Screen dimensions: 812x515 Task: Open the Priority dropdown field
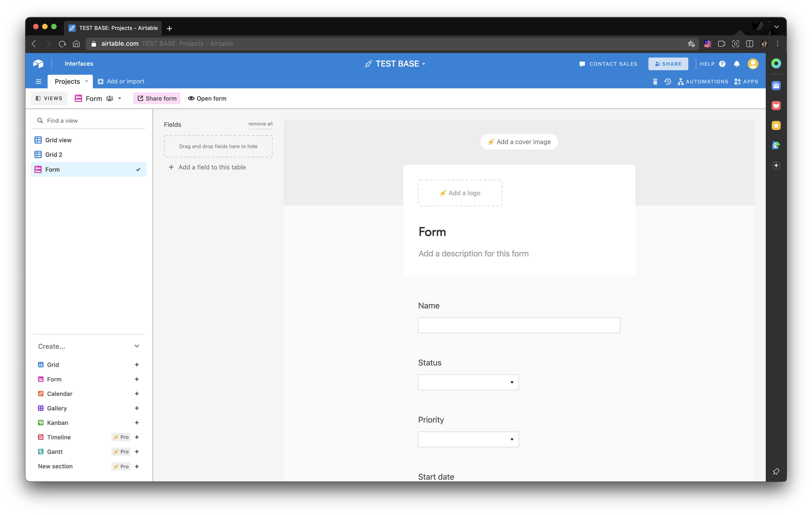468,439
